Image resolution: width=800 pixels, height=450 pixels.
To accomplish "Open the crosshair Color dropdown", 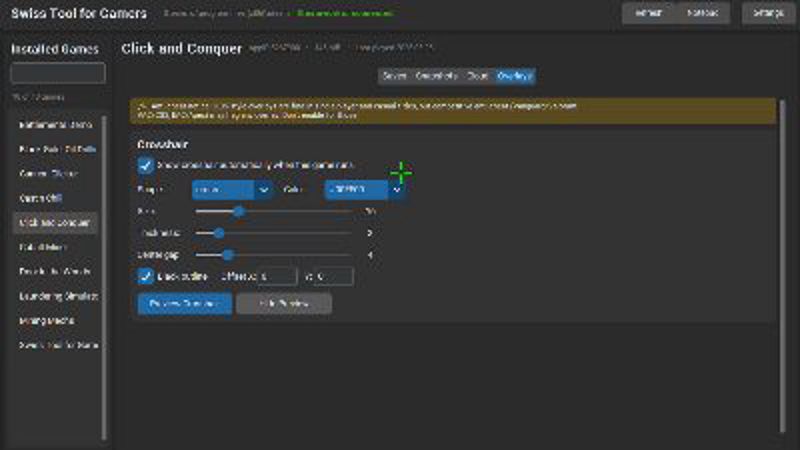I will pos(365,189).
